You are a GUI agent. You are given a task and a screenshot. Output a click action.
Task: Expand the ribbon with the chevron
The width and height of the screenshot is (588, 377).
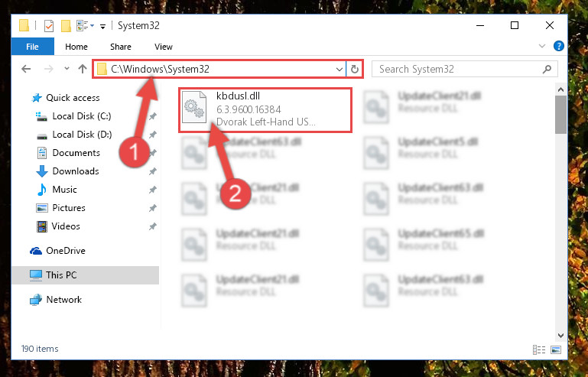(541, 46)
